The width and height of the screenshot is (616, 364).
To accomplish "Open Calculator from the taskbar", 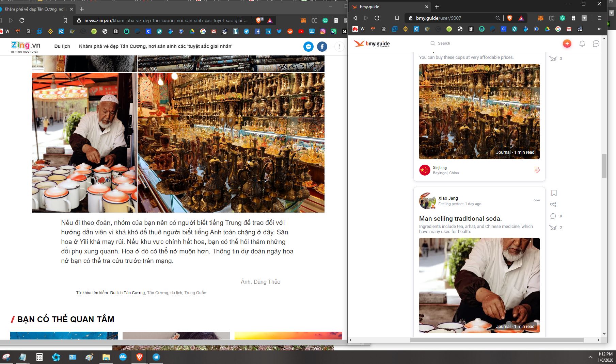I will [x=40, y=357].
